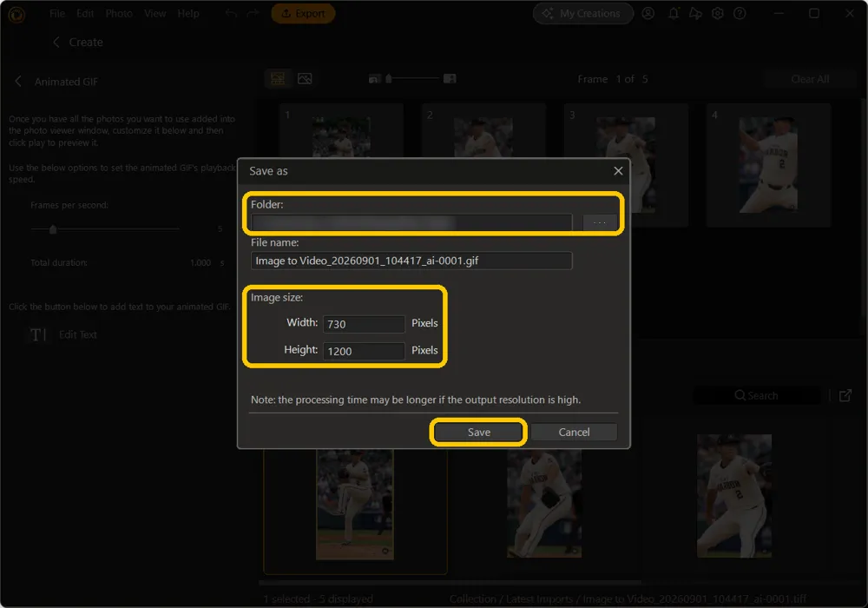The height and width of the screenshot is (608, 868).
Task: Open the user account icon
Action: [648, 13]
